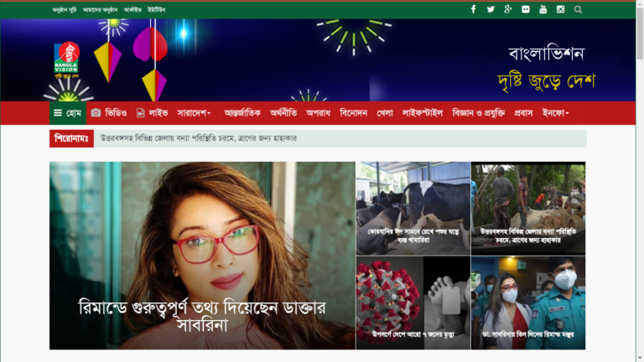Screen dimensions: 644x362
Task: Open the hamburger হোম menu item
Action: pos(68,113)
